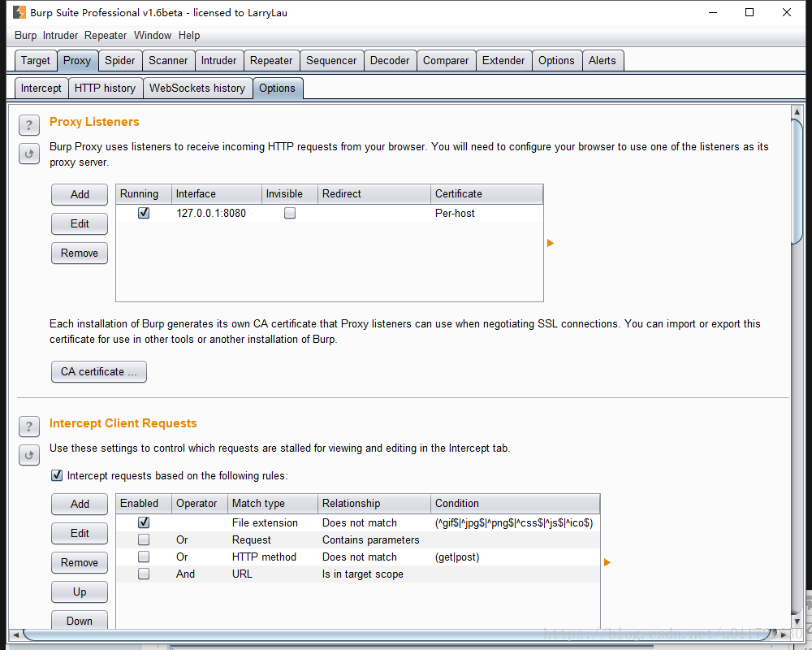The height and width of the screenshot is (650, 812).
Task: Open the Window menu
Action: pos(153,35)
